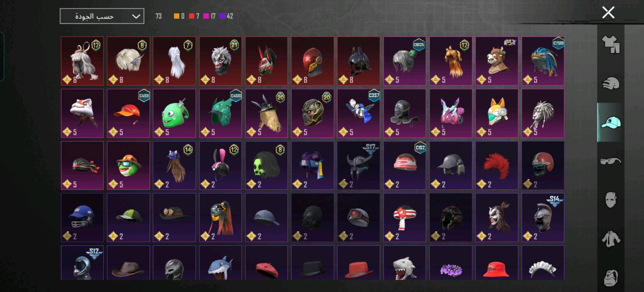Viewport: 644px width, 292px height.
Task: Filter by the orange quality swatch
Action: (176, 16)
